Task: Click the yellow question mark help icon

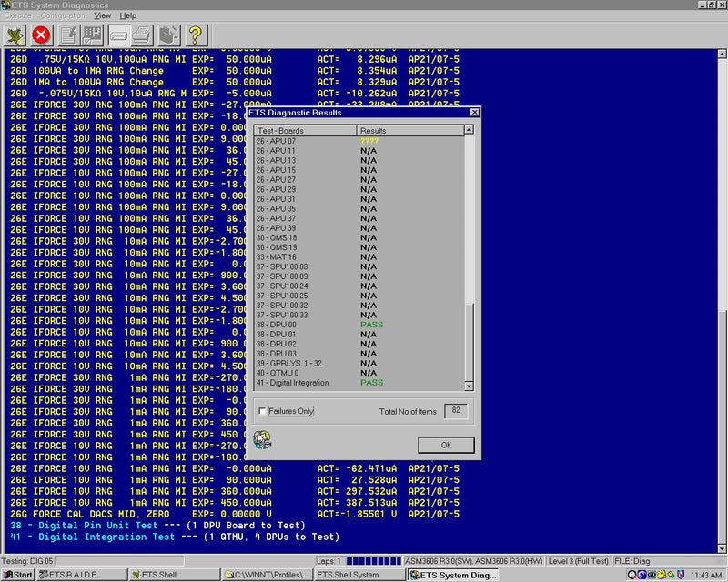Action: [195, 35]
